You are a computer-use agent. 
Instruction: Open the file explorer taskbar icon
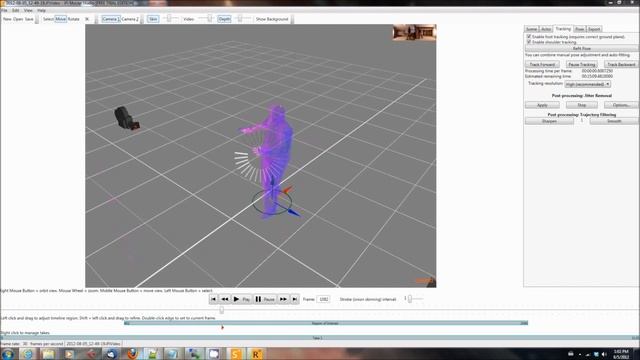pos(49,354)
